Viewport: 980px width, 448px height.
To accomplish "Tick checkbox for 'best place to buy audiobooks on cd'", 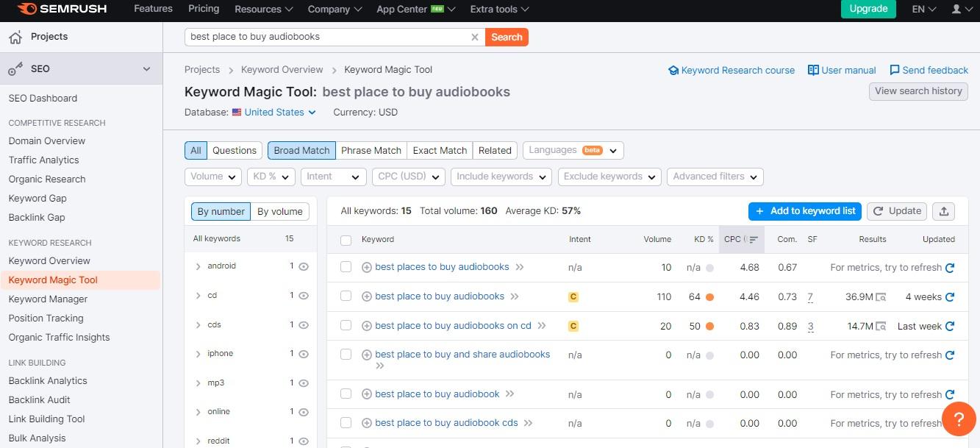I will 346,326.
